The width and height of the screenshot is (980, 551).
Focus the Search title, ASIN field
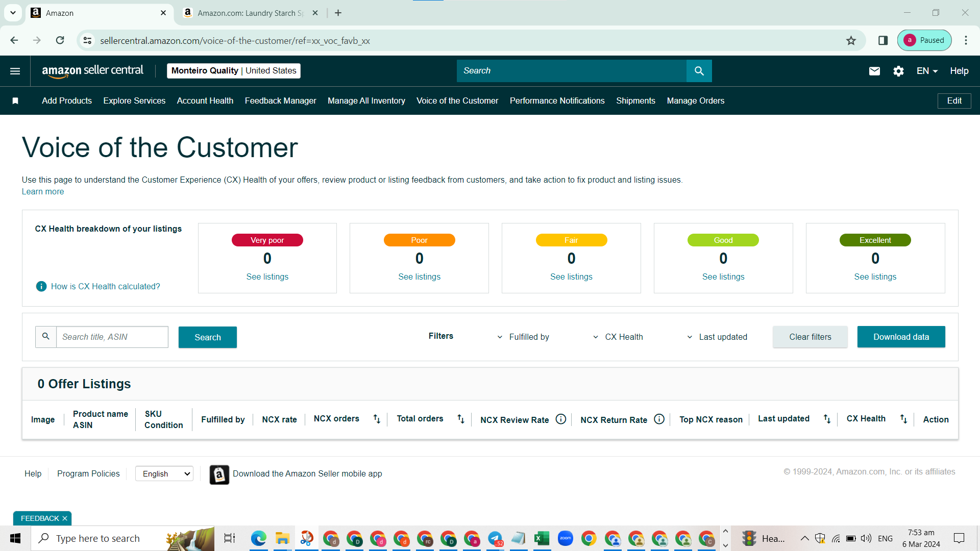tap(112, 337)
